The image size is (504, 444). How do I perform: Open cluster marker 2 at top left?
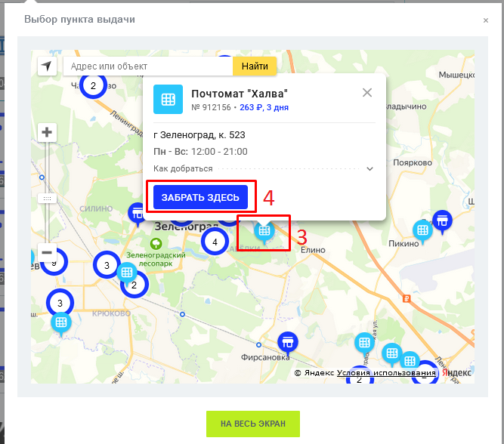pyautogui.click(x=93, y=85)
